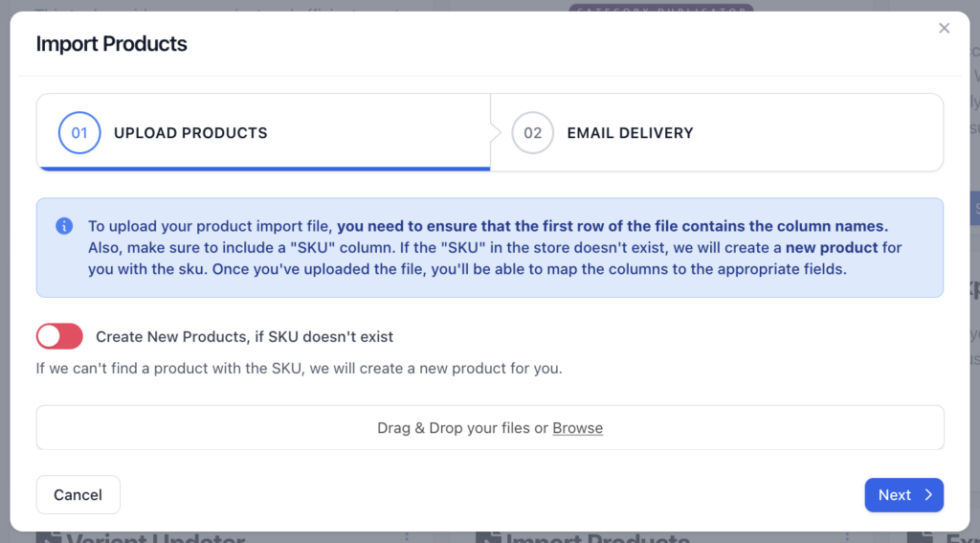
Task: Open three-dot menu beside background Import Products
Action: 848,536
